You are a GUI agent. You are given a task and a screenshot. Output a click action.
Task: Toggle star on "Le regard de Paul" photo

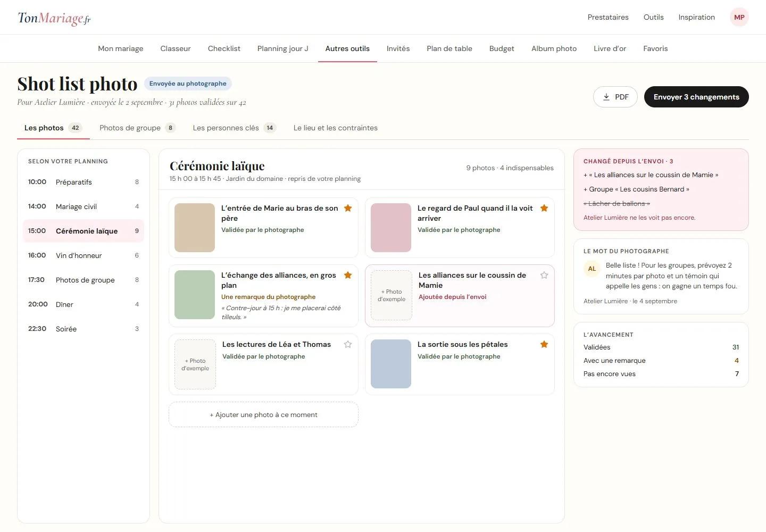pyautogui.click(x=544, y=208)
